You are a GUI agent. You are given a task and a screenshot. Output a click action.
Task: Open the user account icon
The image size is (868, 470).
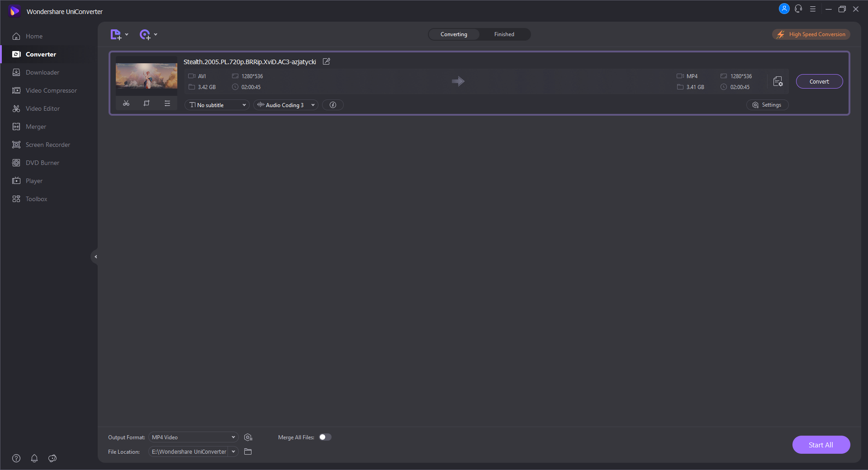click(784, 9)
